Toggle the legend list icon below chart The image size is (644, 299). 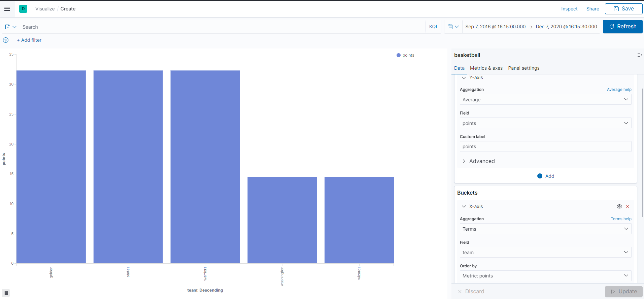(6, 293)
